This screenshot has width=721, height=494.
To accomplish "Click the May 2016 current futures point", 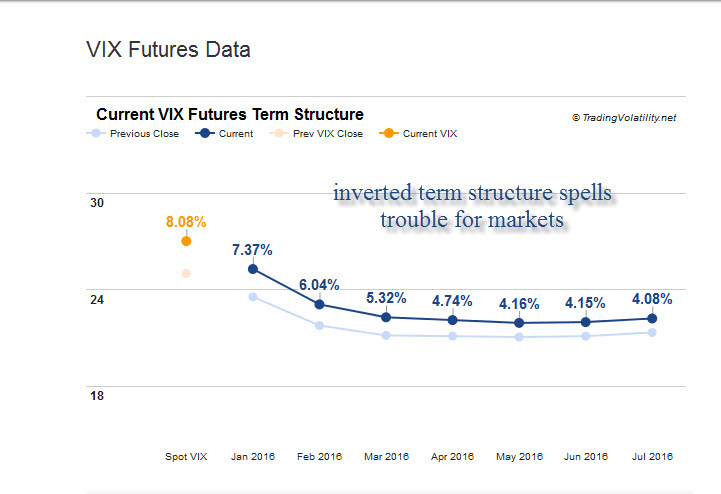I will pos(519,323).
